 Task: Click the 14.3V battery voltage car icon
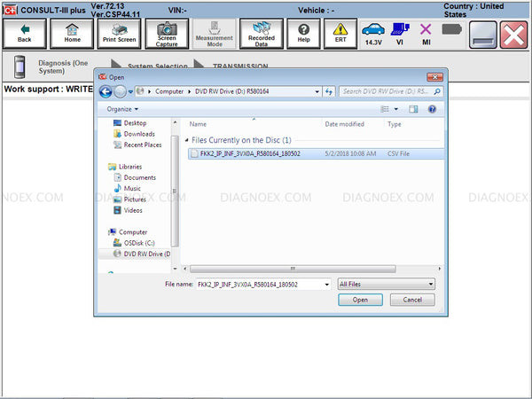373,34
